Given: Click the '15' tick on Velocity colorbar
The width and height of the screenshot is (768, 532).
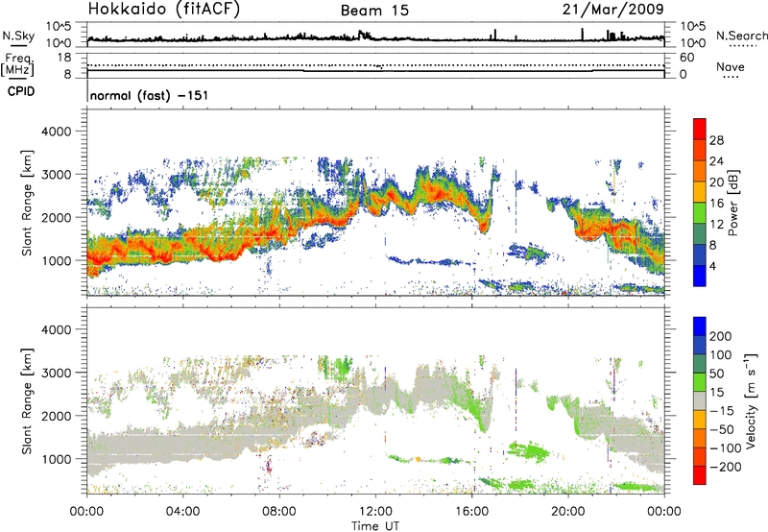Looking at the screenshot, I should coord(715,392).
